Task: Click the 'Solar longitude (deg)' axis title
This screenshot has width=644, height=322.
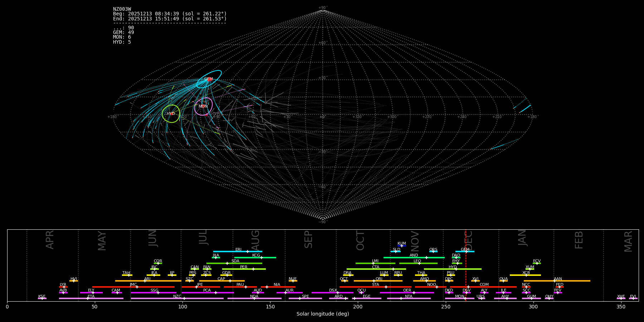Action: coord(323,314)
